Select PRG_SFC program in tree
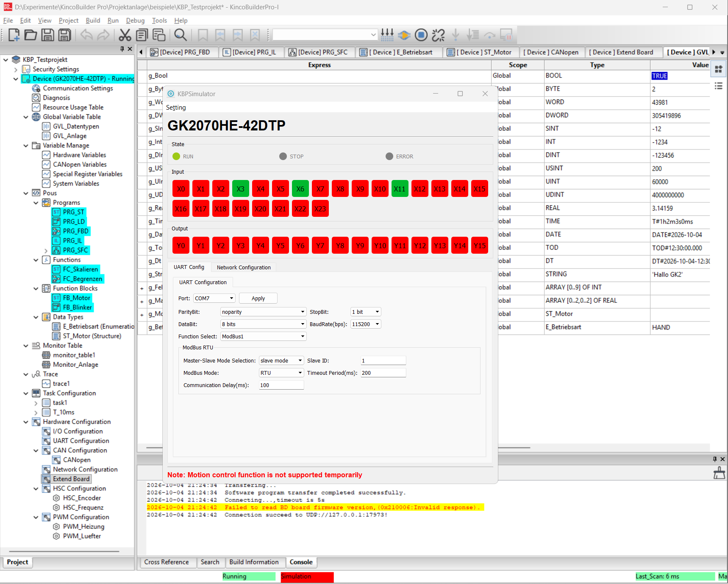Screen dimensions: 728x584 point(75,250)
